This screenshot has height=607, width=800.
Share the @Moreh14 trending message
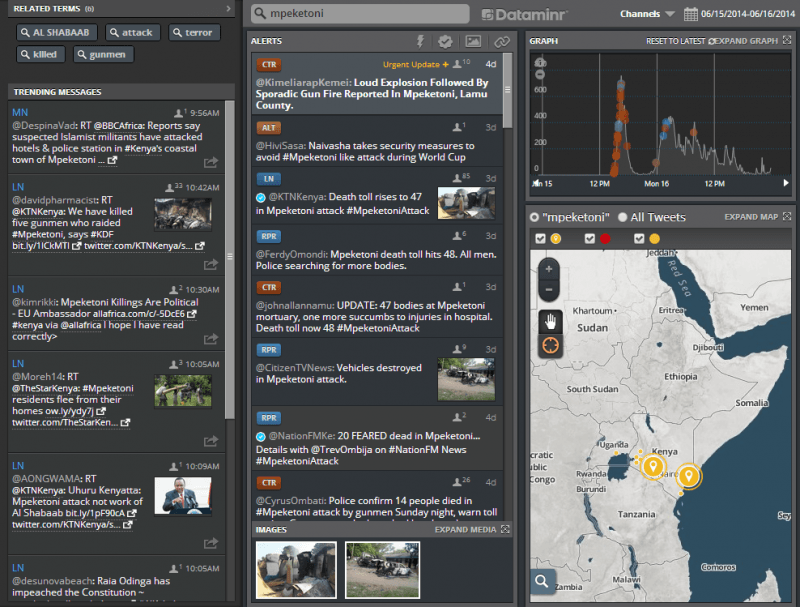click(211, 441)
